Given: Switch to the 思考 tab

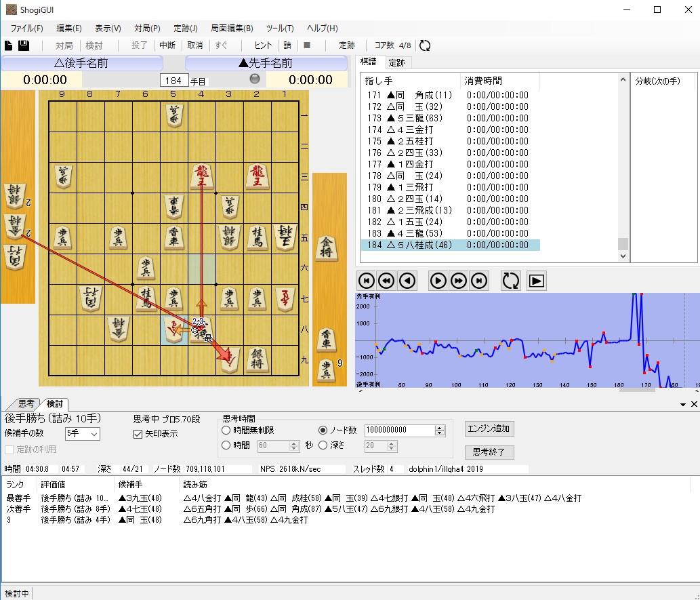Looking at the screenshot, I should 28,404.
